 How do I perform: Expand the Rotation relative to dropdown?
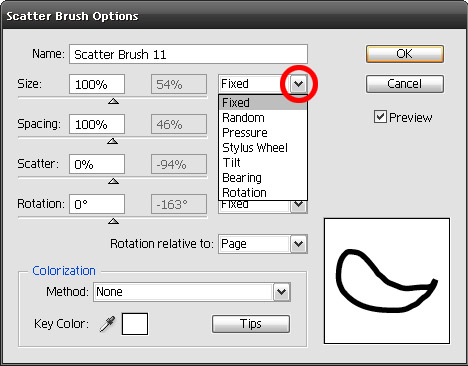pos(298,244)
